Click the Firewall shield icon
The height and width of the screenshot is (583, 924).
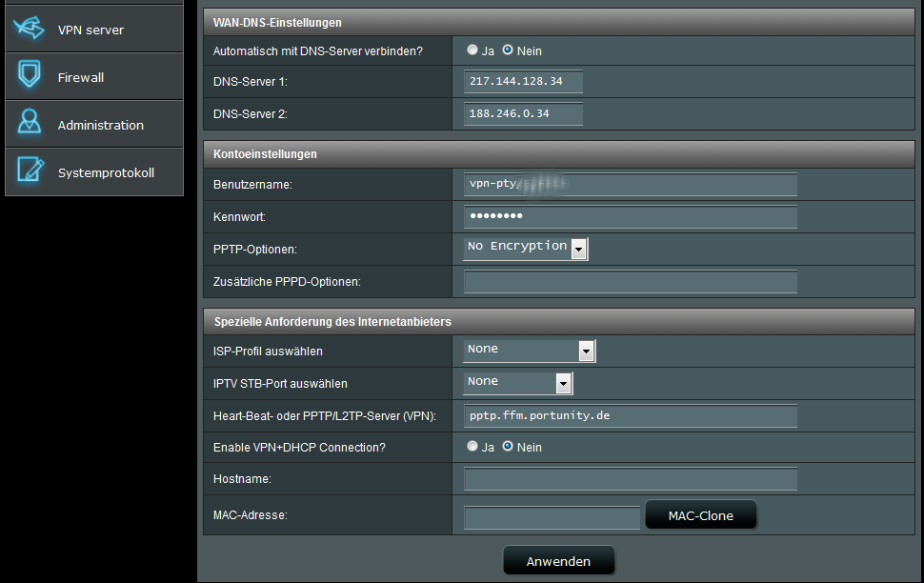(x=29, y=76)
